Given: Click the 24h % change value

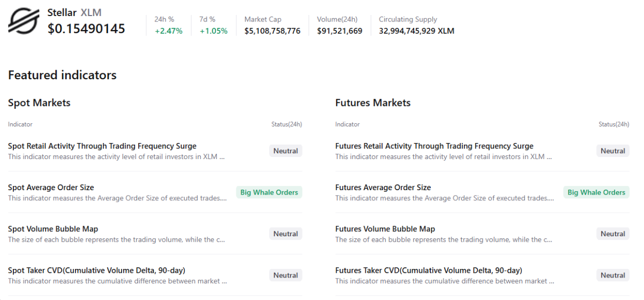Looking at the screenshot, I should click(169, 31).
